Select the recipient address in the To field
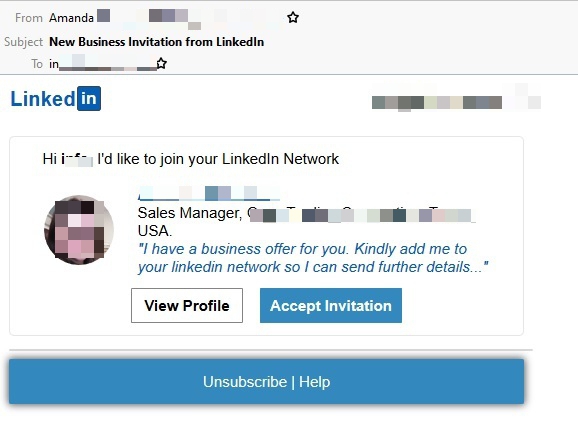 [x=102, y=64]
